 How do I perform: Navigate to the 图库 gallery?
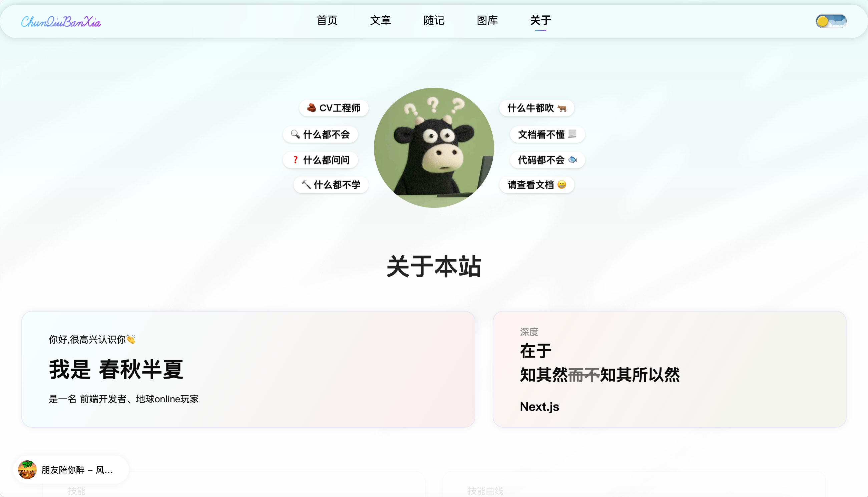coord(487,20)
